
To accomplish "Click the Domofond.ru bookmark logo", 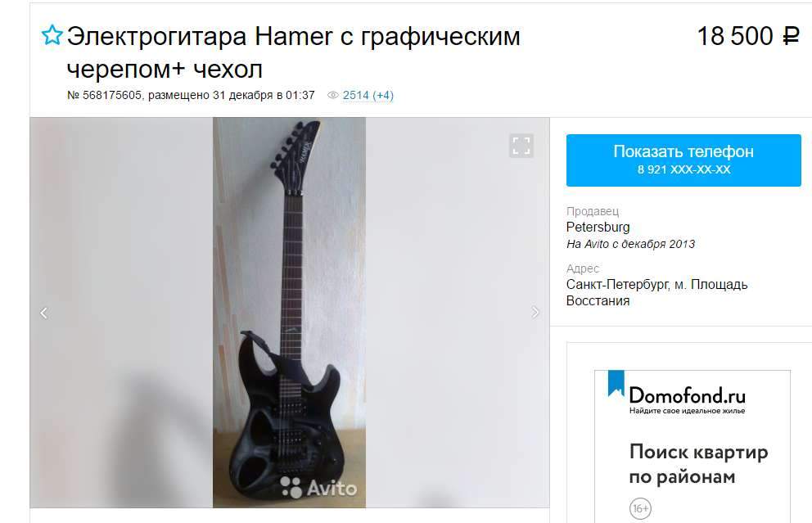I will pos(616,384).
